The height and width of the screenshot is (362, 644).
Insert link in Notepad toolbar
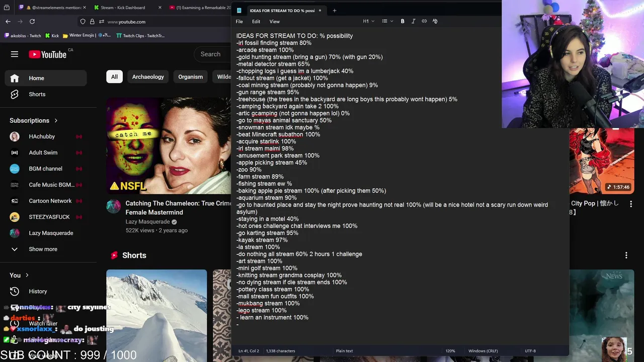[424, 21]
